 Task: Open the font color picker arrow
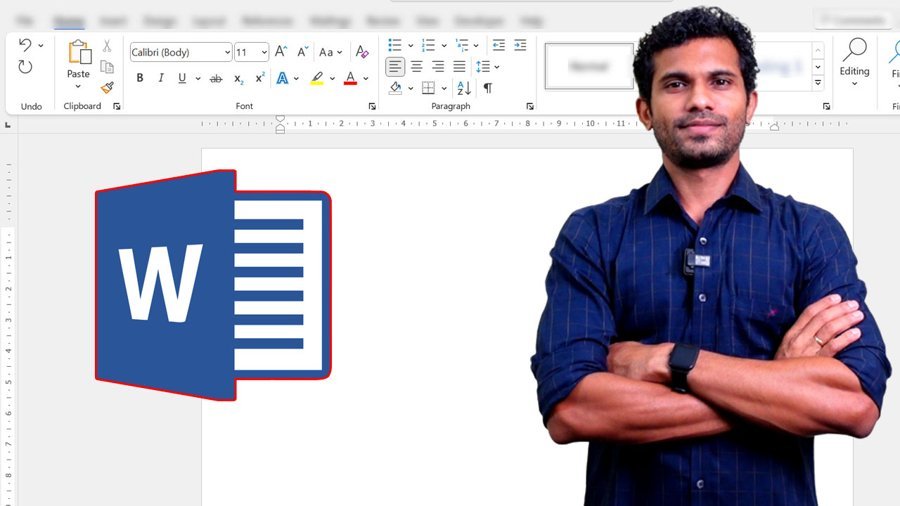366,79
